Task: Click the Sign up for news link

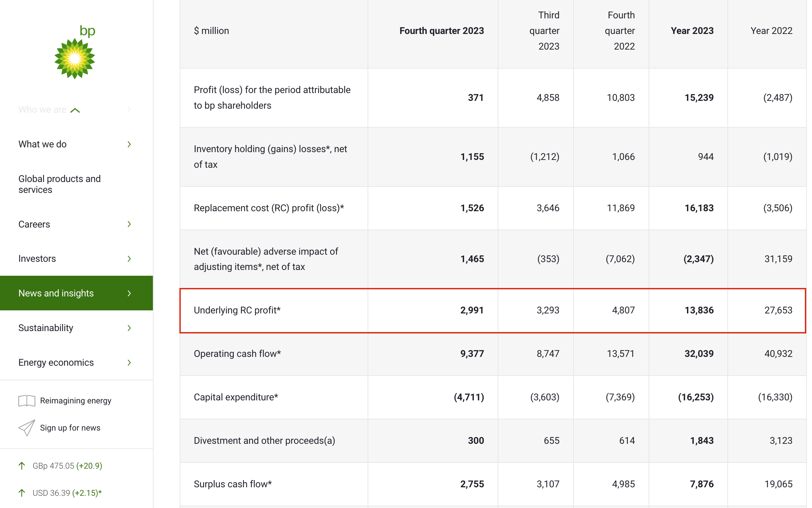Action: pos(70,428)
